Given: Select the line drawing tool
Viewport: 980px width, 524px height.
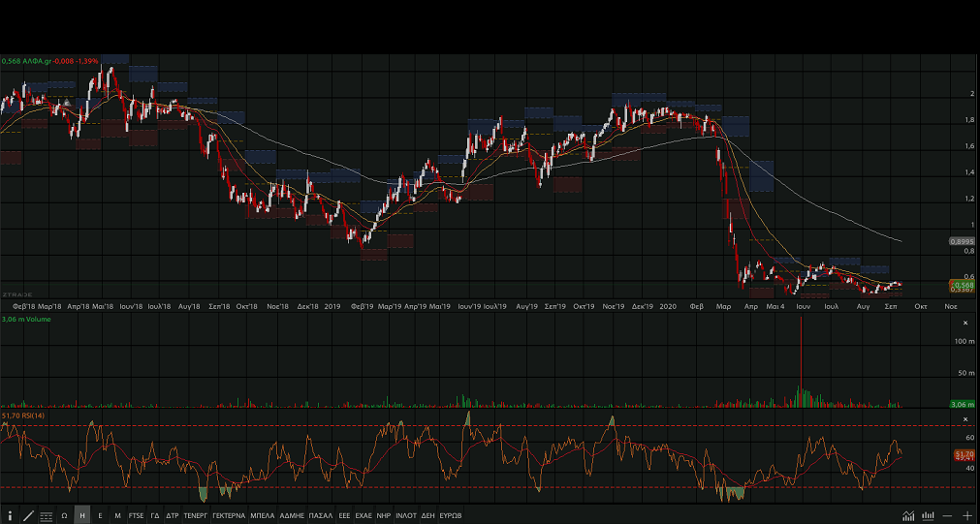Looking at the screenshot, I should tap(28, 516).
